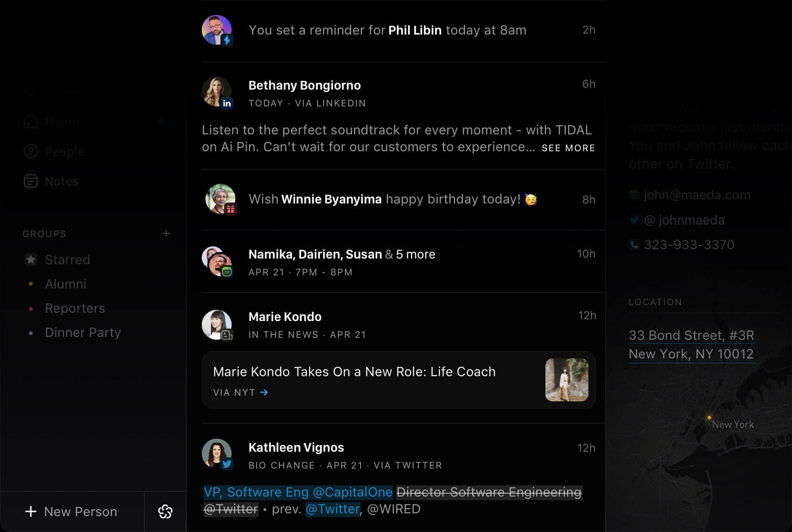Viewport: 792px width, 532px height.
Task: Open the Notes section in the sidebar
Action: [61, 181]
